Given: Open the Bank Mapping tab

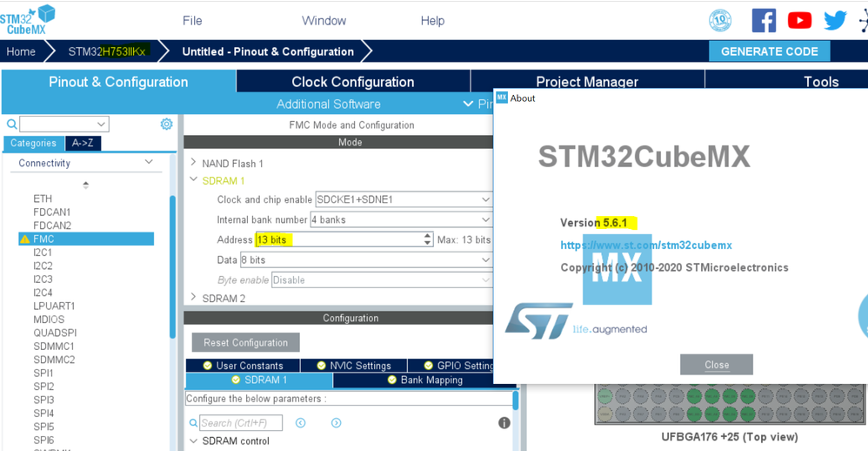Looking at the screenshot, I should 424,380.
